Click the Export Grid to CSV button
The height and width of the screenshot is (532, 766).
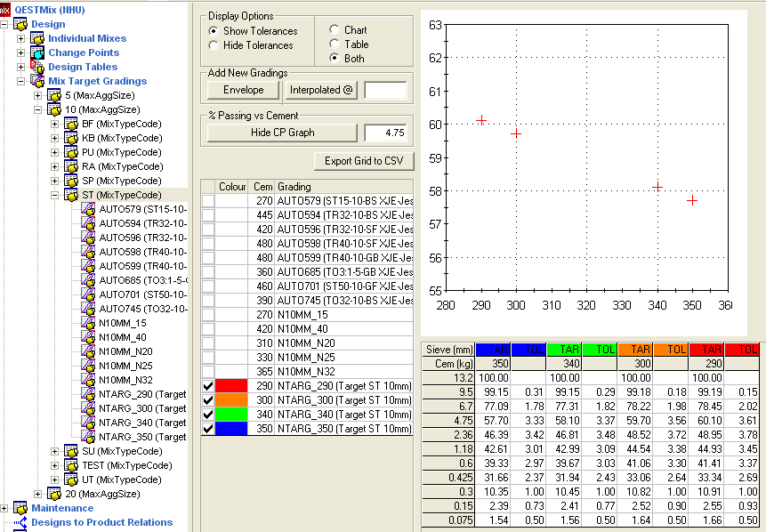pos(363,161)
